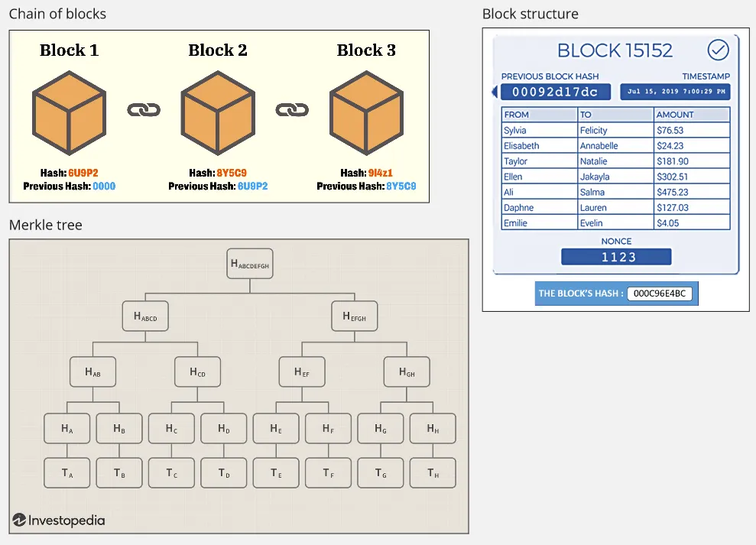Collapse the H_EFGH subtree
The height and width of the screenshot is (545, 756).
355,316
